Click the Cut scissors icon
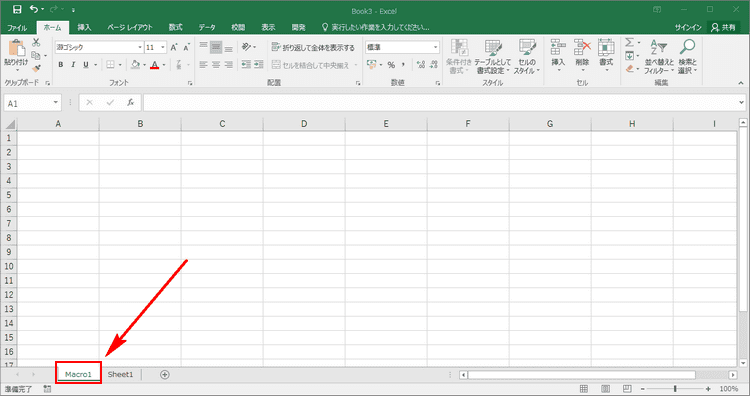 (x=36, y=43)
